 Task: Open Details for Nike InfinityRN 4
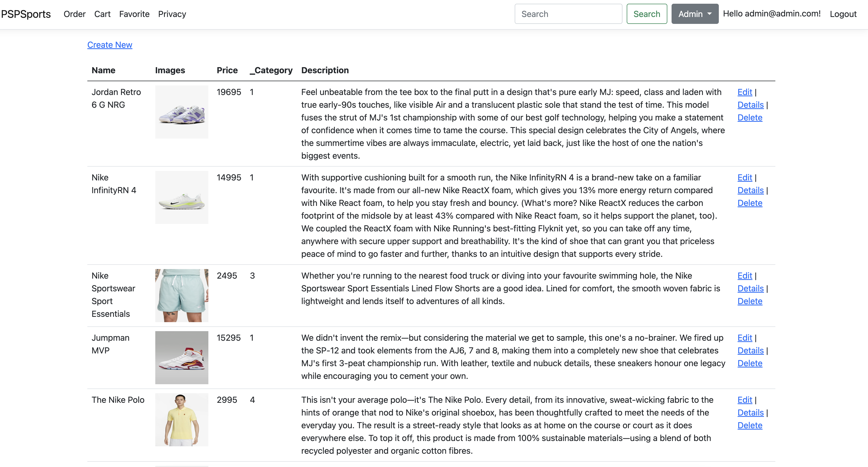750,190
